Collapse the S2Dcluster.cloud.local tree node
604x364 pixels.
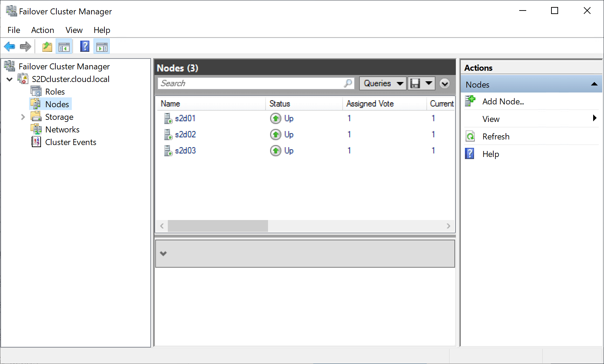[10, 79]
